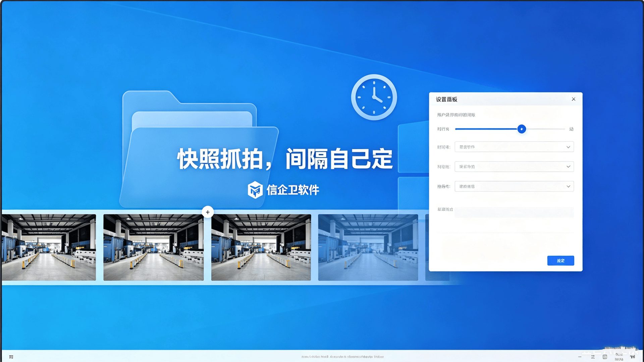644x362 pixels.
Task: Open the second dropdown in the settings panel
Action: [514, 167]
